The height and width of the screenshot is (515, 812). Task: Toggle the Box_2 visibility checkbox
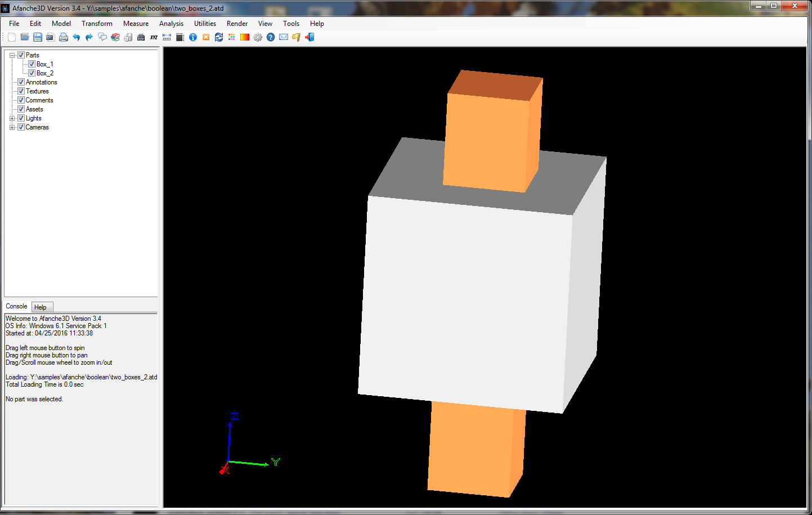click(x=32, y=73)
